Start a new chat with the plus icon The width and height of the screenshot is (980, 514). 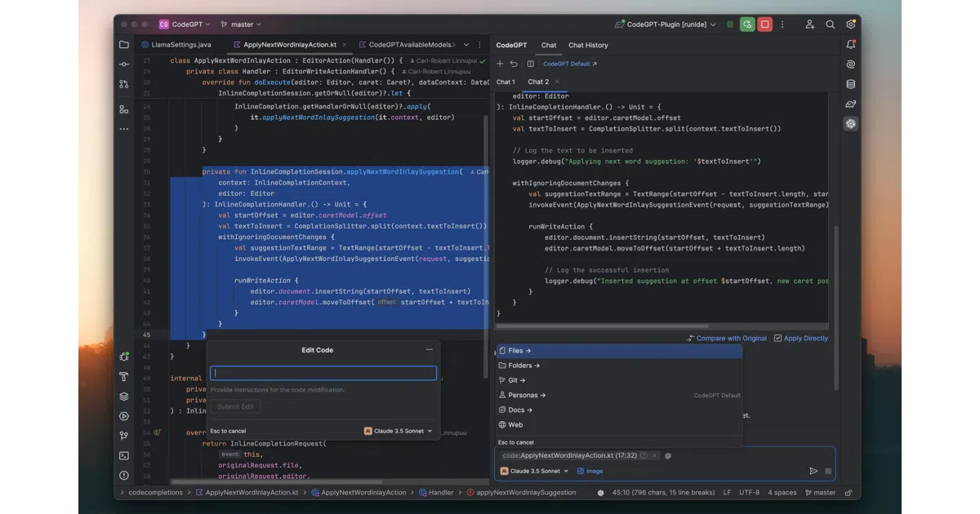coord(501,64)
